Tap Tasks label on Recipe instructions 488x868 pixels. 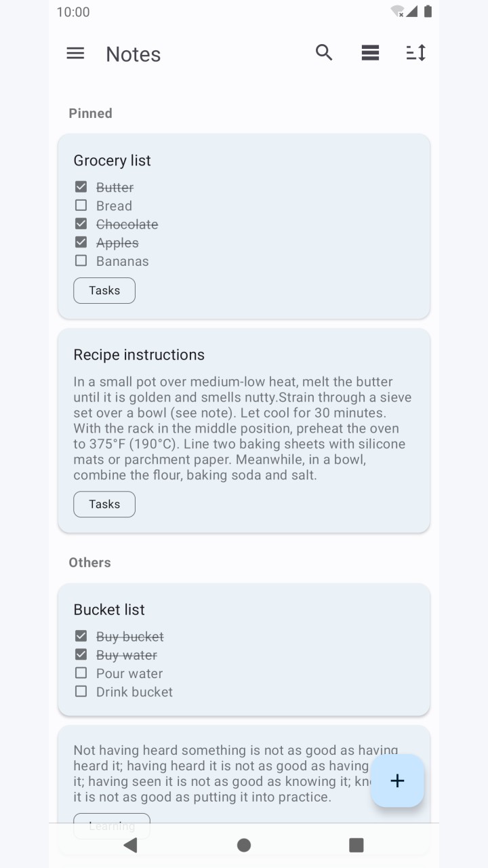tap(104, 504)
